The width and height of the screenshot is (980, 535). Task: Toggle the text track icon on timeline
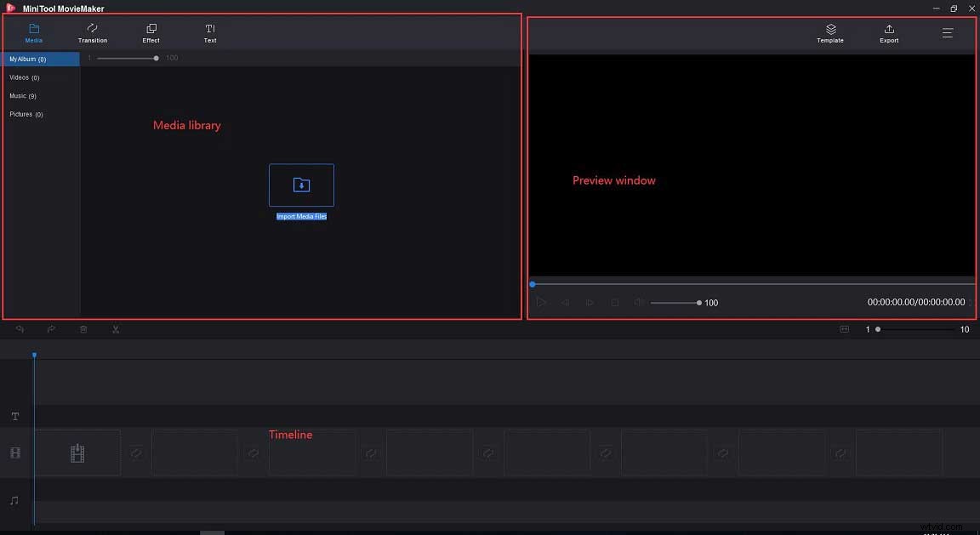(14, 416)
